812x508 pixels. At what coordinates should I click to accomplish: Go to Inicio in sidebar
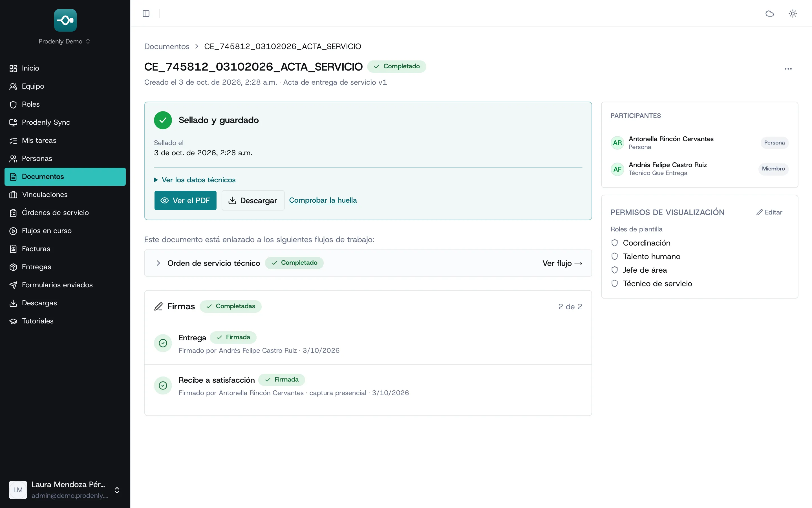65,68
